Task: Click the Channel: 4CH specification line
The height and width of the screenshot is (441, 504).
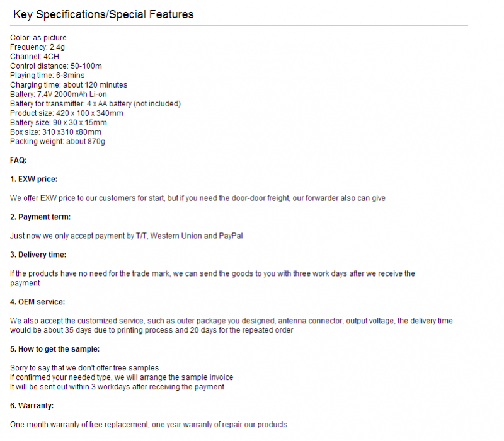Action: point(35,57)
